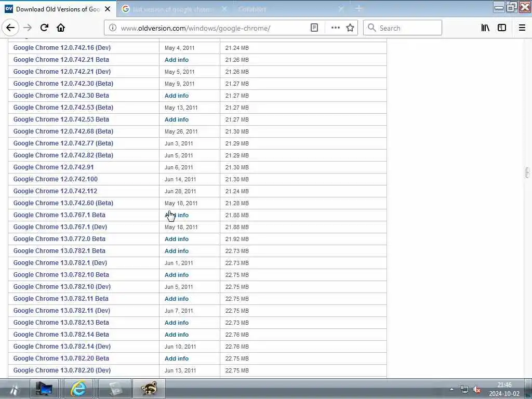
Task: Open Google Chrome 12.0.742.21 Beta link
Action: coord(61,59)
